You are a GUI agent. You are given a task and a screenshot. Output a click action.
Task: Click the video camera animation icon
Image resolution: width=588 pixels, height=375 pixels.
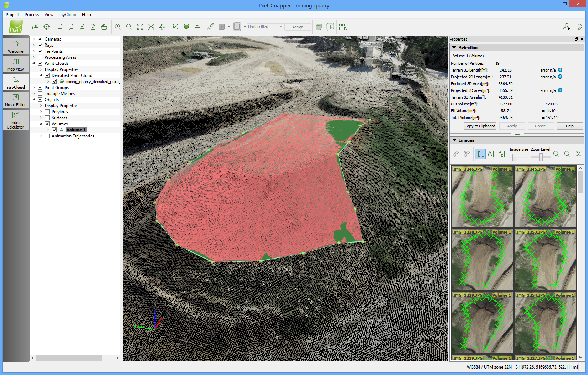[x=343, y=27]
